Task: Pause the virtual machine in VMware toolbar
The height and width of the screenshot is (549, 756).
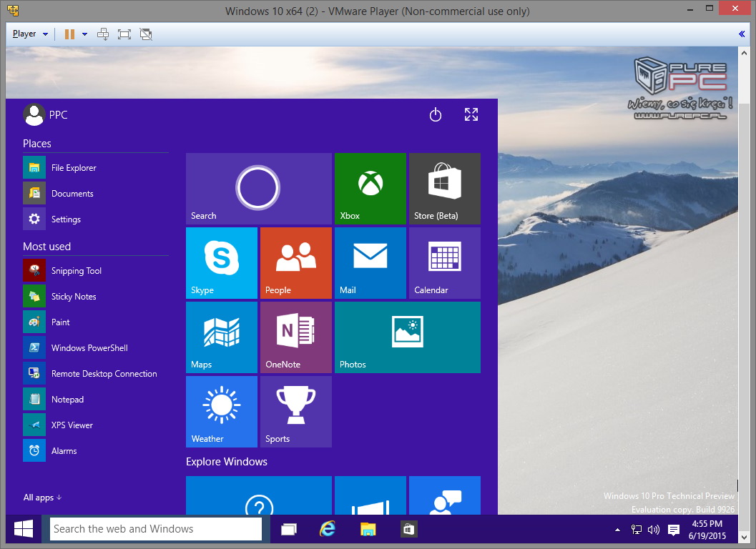Action: pos(69,34)
